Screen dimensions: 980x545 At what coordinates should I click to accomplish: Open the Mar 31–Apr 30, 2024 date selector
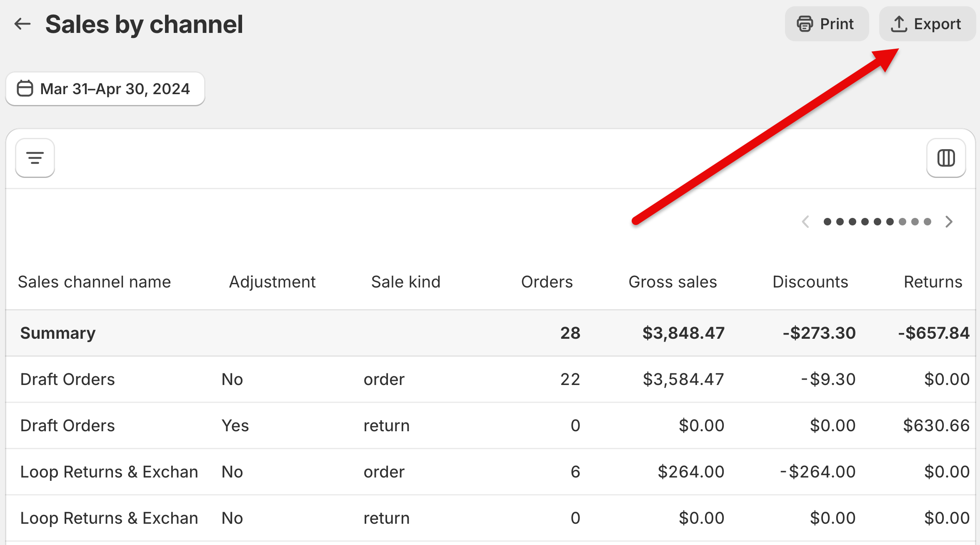(105, 89)
